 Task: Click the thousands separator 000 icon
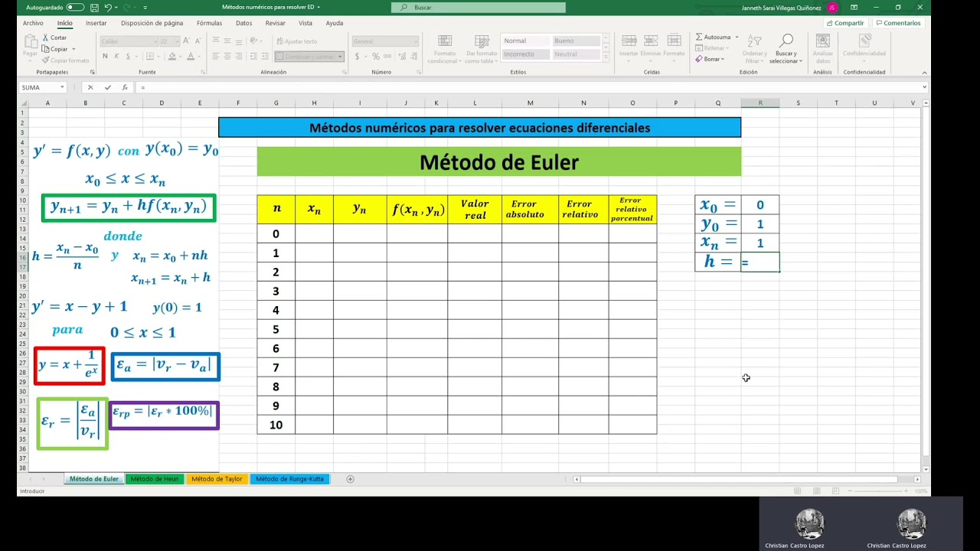(387, 56)
